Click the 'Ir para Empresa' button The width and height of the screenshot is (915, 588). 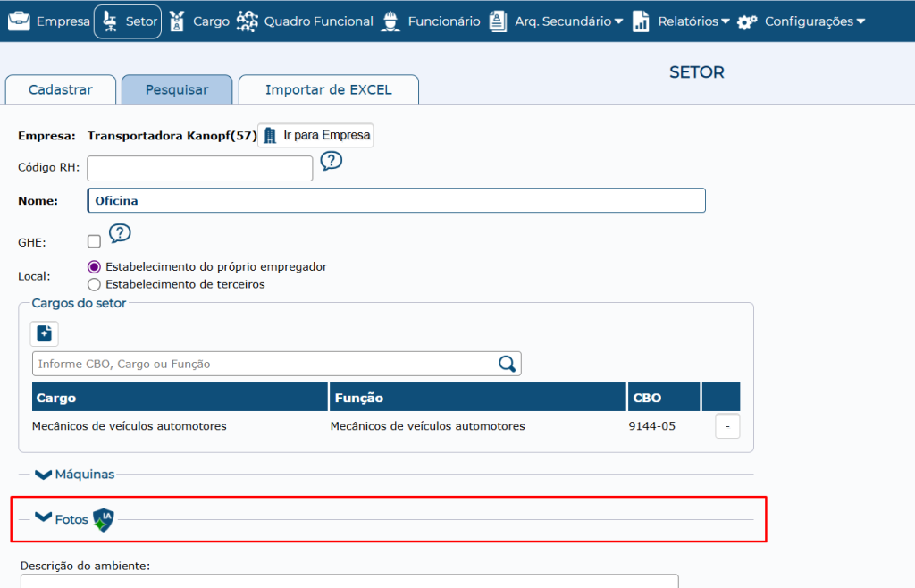[315, 135]
